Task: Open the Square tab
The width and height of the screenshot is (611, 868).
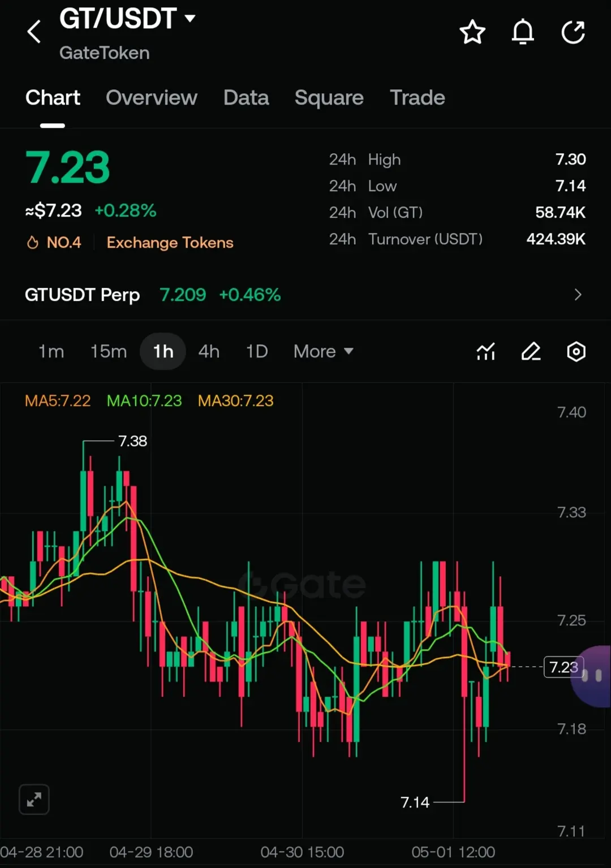Action: (329, 98)
